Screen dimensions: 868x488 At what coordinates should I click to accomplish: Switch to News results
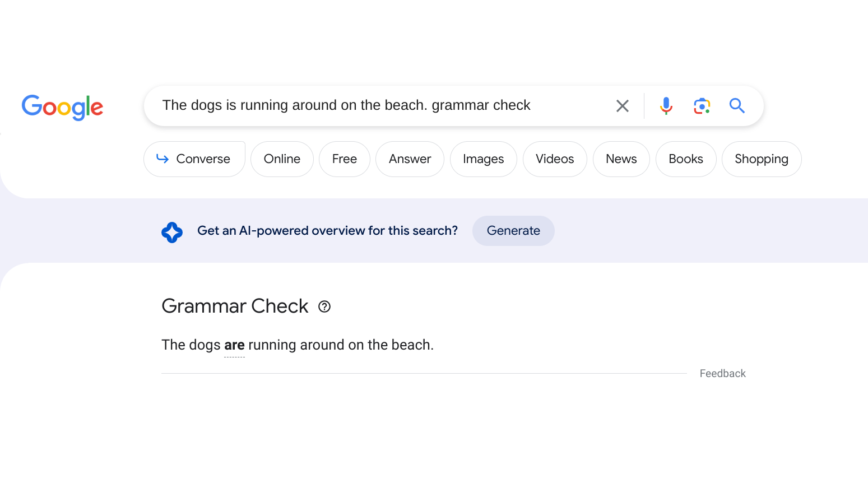[621, 159]
